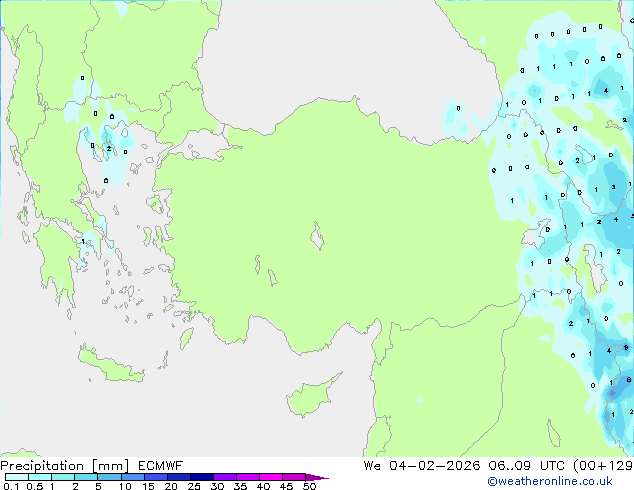634x490 pixels.
Task: Click the 0.1–0.5 mm palest legend swatch
Action: pyautogui.click(x=17, y=477)
